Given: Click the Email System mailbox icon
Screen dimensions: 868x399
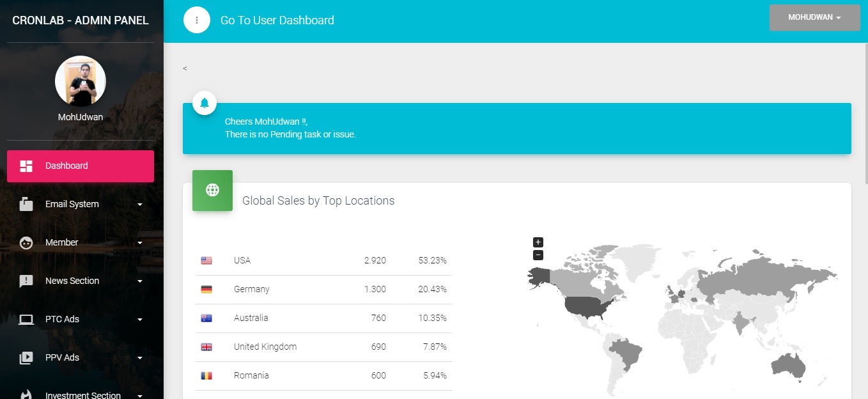Looking at the screenshot, I should click(26, 204).
